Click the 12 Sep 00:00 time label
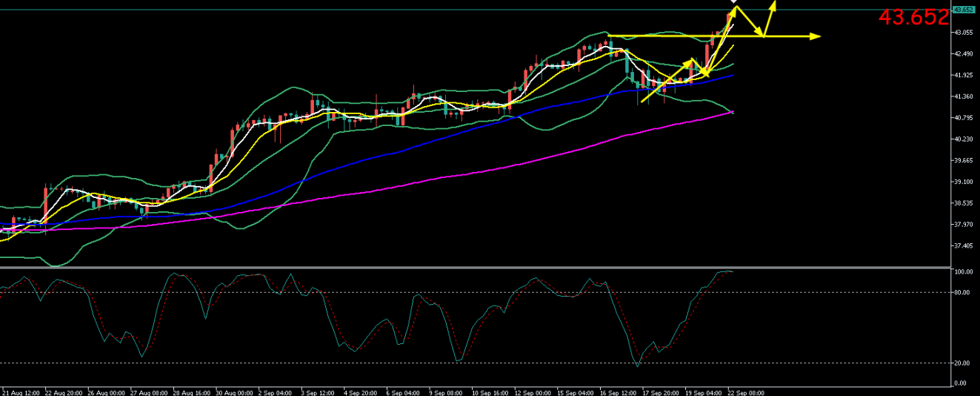Screen dimensions: 980x396 pos(533,391)
